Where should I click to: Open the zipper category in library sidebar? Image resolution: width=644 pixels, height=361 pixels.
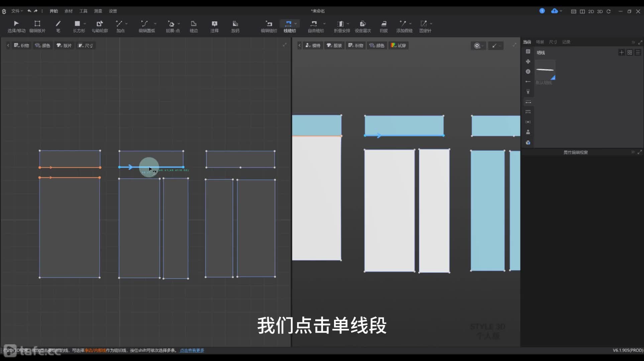[528, 92]
